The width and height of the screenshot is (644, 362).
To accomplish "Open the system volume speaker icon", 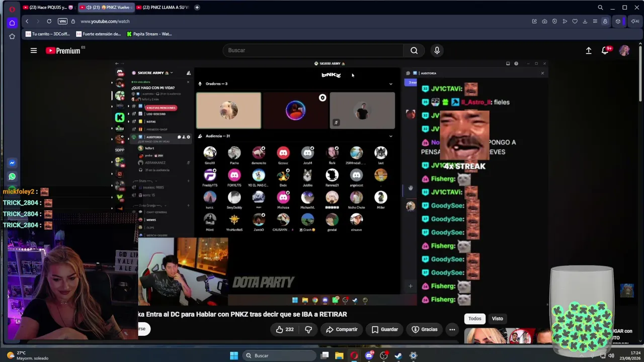I will point(611,355).
